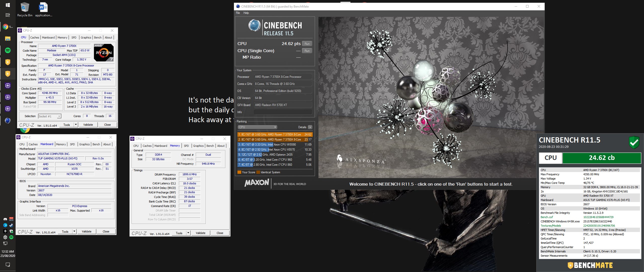
Task: Click the BenchMate green shield checkmark
Action: pyautogui.click(x=634, y=143)
